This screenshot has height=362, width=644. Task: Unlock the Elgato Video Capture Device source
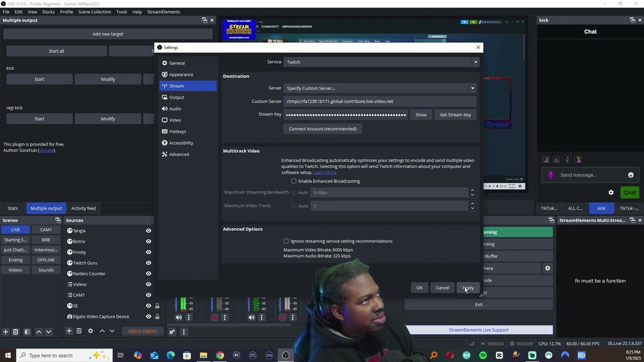click(157, 317)
